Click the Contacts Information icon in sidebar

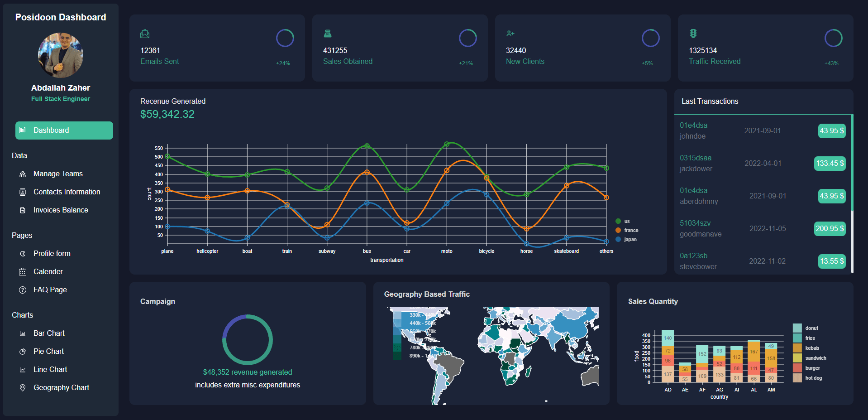click(23, 192)
